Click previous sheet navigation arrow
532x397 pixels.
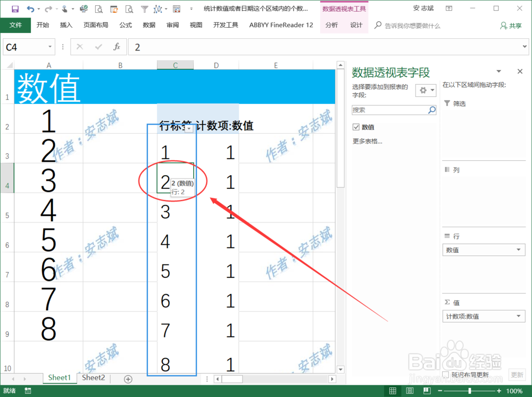(13, 379)
